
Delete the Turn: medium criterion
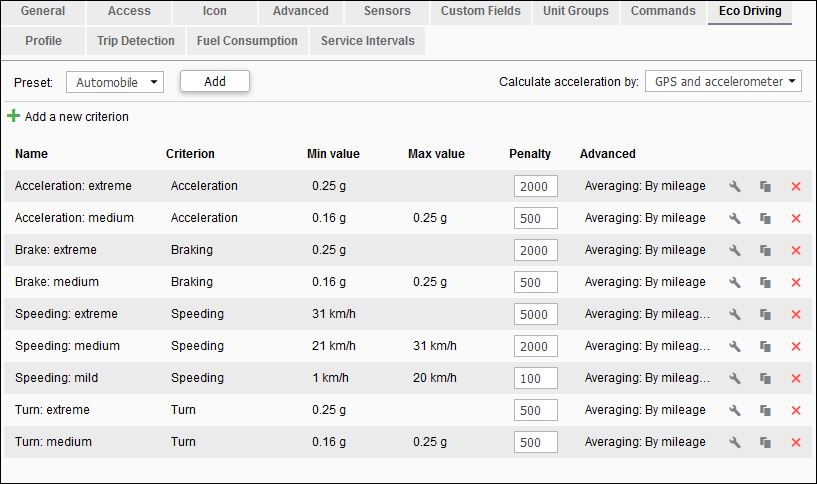796,442
